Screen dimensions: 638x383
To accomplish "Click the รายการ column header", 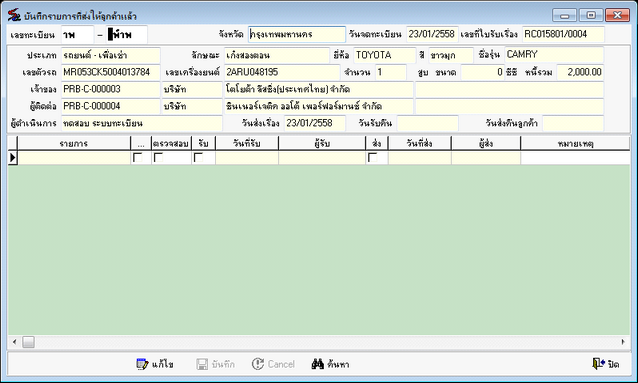I will tap(74, 143).
